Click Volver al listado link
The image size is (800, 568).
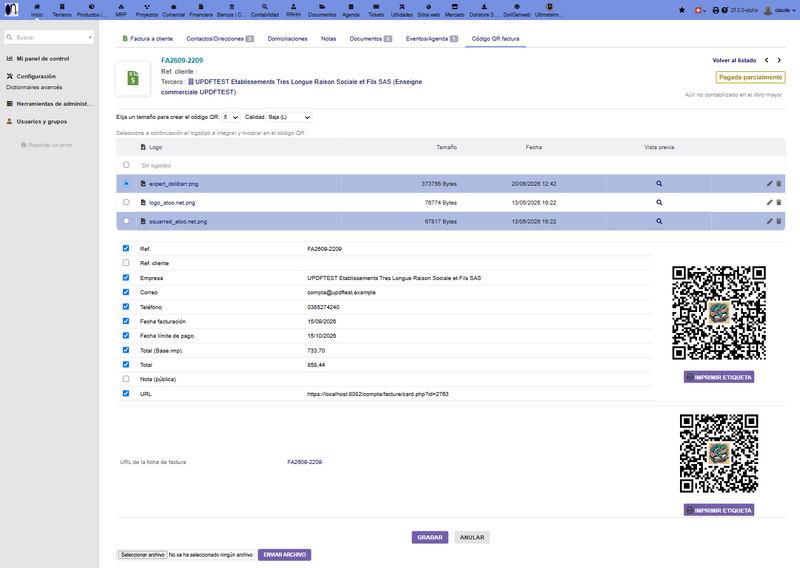(x=734, y=60)
